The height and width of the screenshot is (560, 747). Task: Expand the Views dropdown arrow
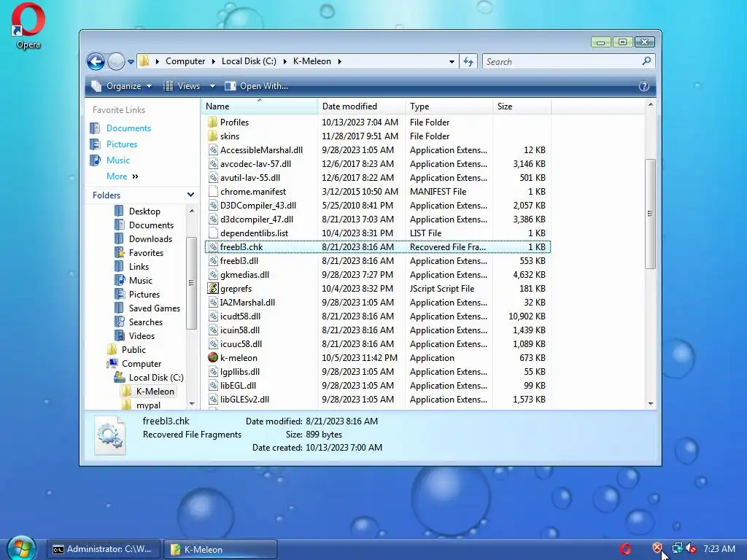pos(212,86)
